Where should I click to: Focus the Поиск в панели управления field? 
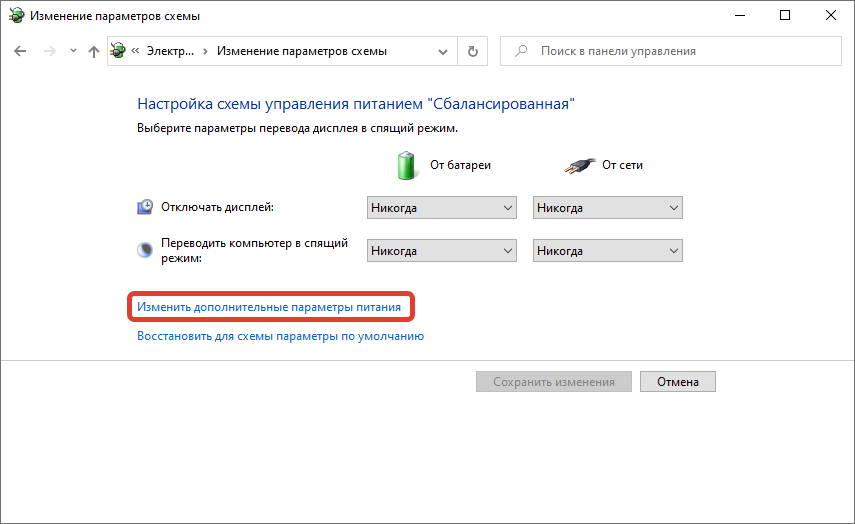click(x=671, y=51)
